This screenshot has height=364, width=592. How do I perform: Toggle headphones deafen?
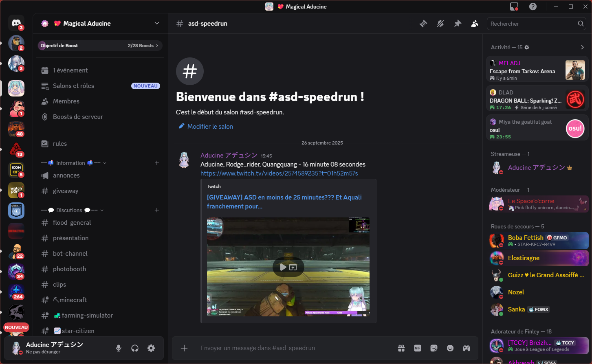coord(135,348)
